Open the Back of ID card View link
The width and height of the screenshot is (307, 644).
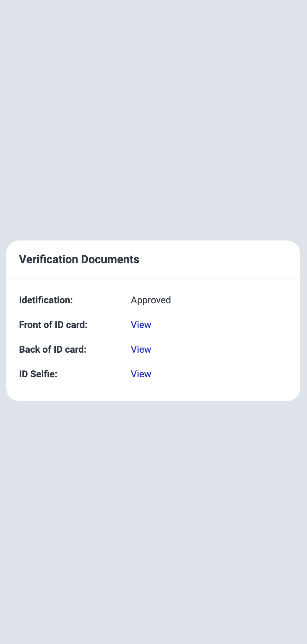[x=141, y=349]
